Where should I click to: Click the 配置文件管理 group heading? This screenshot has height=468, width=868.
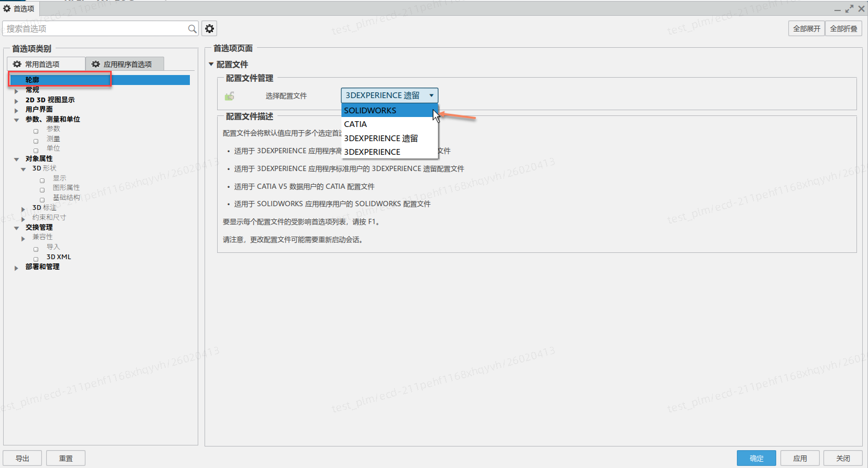pyautogui.click(x=250, y=78)
